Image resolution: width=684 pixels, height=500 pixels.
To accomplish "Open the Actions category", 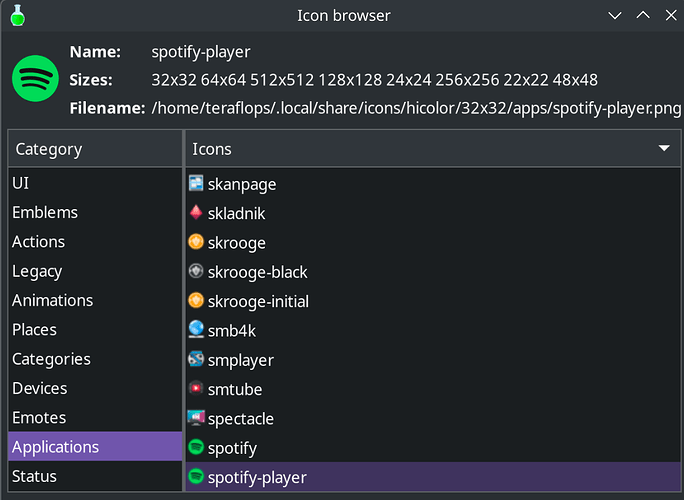I will 95,242.
